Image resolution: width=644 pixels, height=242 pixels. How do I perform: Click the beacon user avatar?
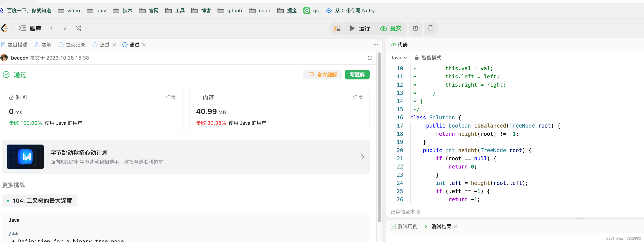[4, 58]
